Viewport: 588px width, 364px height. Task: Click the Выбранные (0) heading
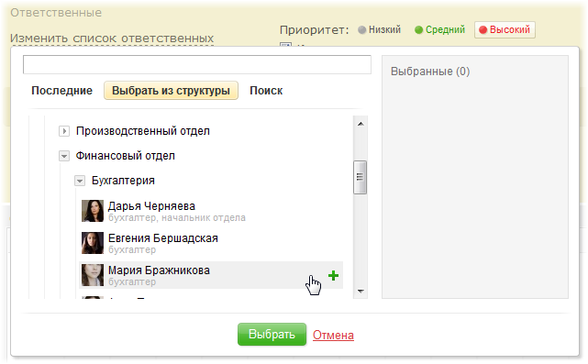(x=430, y=72)
